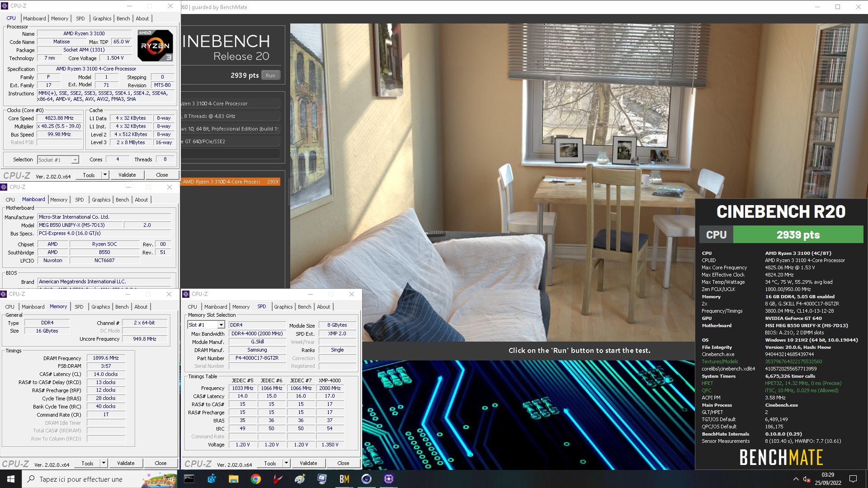Open the monitor utility taskbar icon
Viewport: 868px width, 488px height.
point(322,479)
